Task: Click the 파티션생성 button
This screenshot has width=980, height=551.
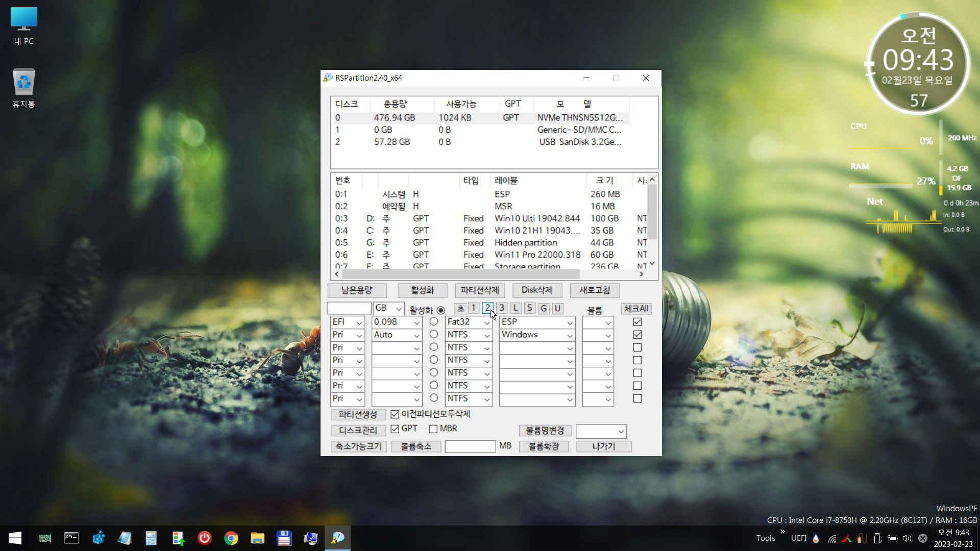Action: point(358,415)
